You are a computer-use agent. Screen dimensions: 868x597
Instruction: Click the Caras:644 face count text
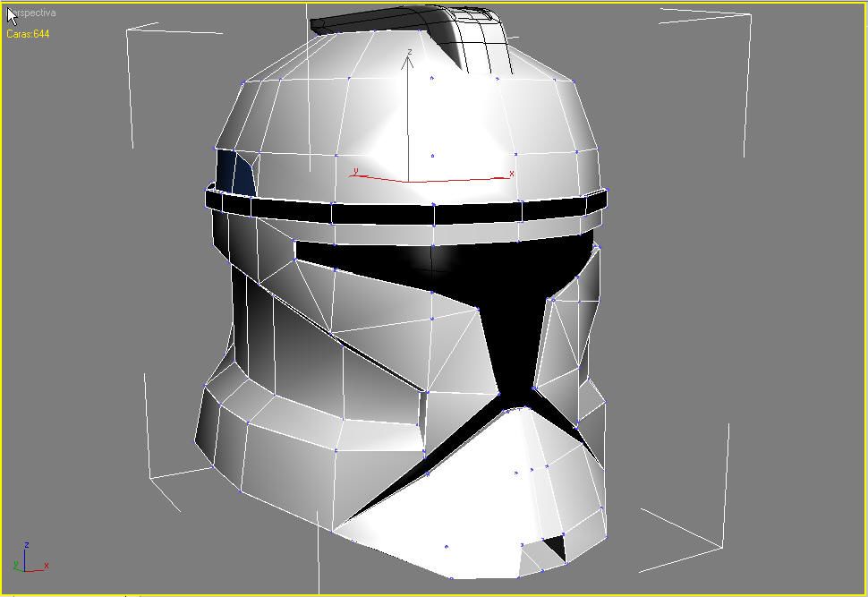coord(28,34)
